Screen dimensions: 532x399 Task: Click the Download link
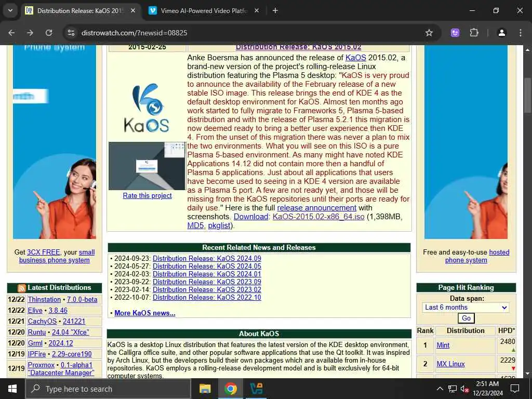[251, 217]
